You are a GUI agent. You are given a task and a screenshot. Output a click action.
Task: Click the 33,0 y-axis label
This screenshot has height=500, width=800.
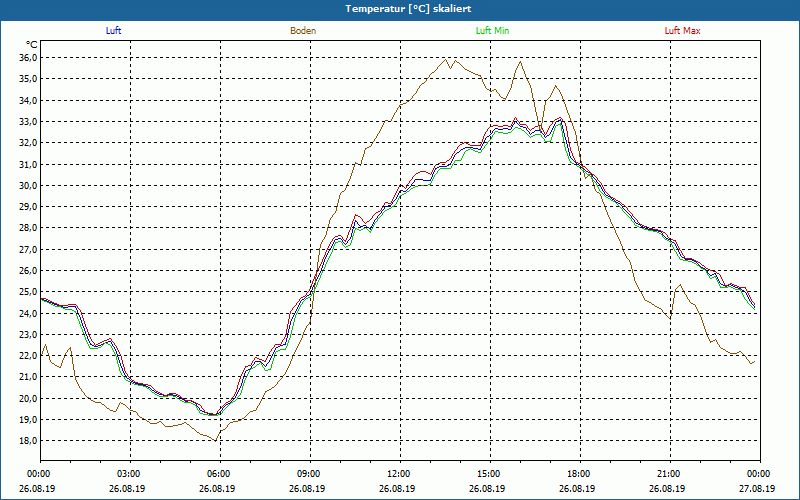pos(29,121)
